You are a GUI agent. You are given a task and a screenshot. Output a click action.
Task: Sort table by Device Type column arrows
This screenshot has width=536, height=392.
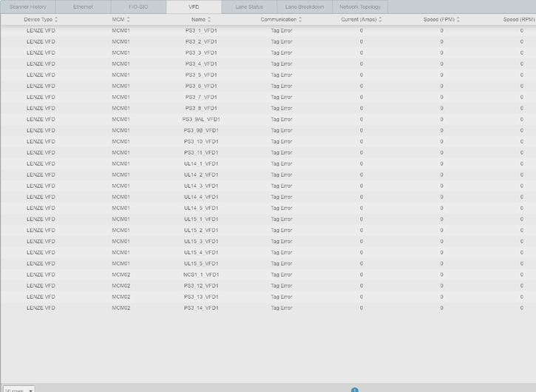click(56, 19)
